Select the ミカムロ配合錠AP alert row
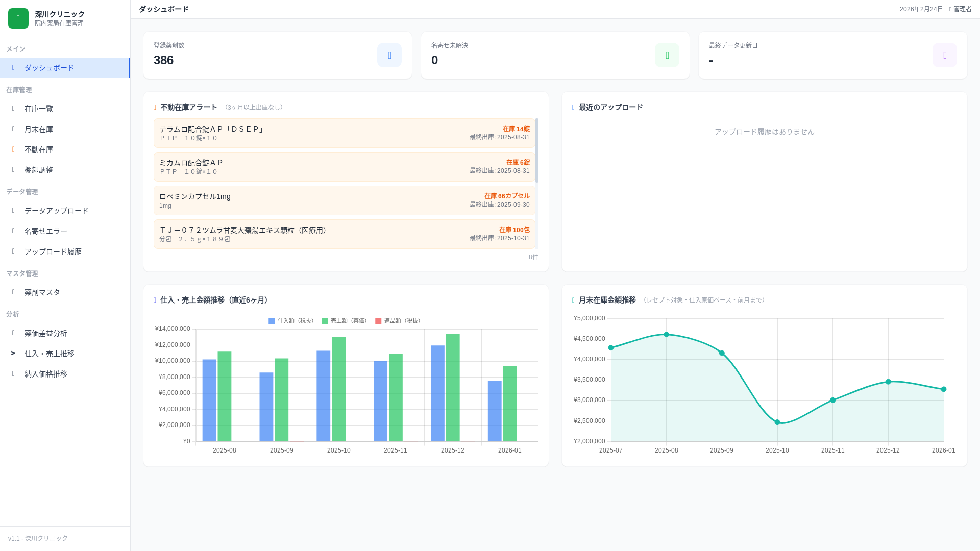This screenshot has width=980, height=551. (345, 167)
